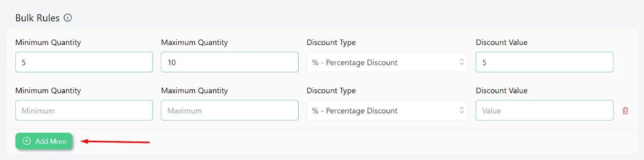This screenshot has height=160, width=644.
Task: Click second row's Maximum Quantity label
Action: pos(194,91)
